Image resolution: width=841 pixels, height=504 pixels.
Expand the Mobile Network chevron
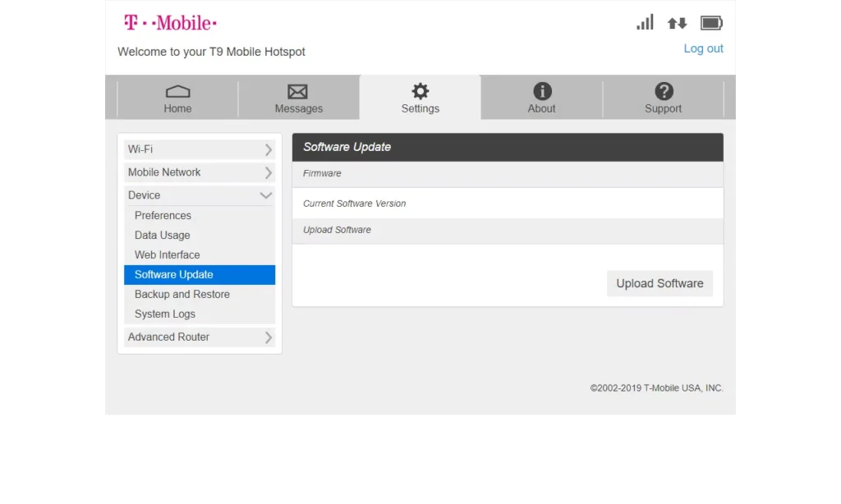point(269,172)
